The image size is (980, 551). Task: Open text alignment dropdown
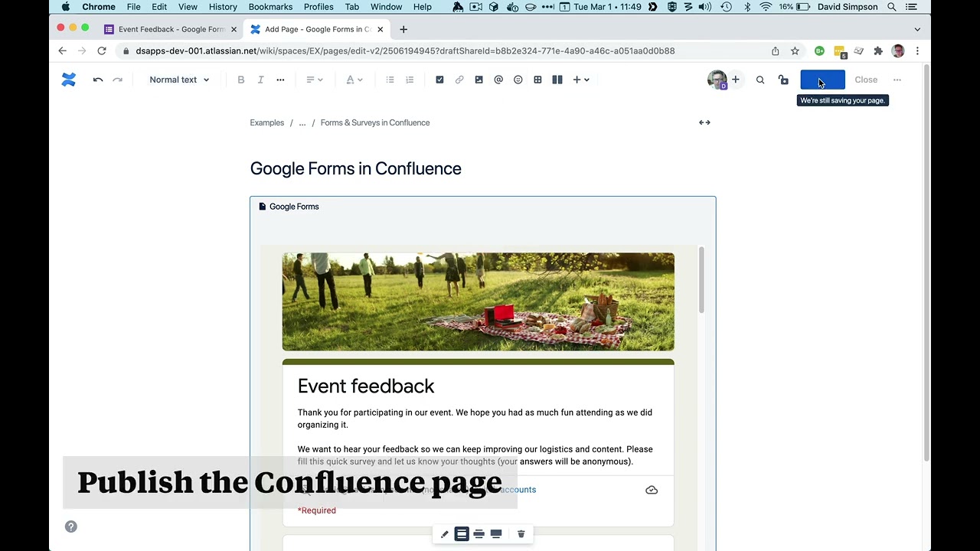click(314, 80)
